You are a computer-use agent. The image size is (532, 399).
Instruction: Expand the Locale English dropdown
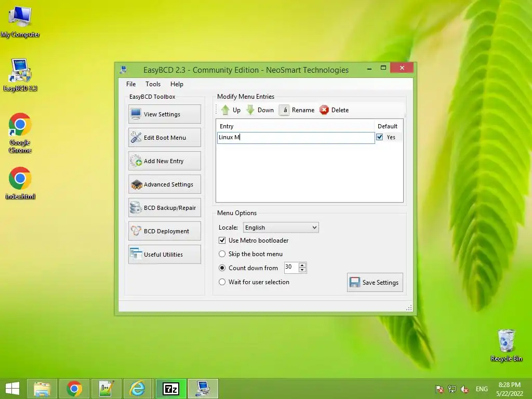[281, 228]
